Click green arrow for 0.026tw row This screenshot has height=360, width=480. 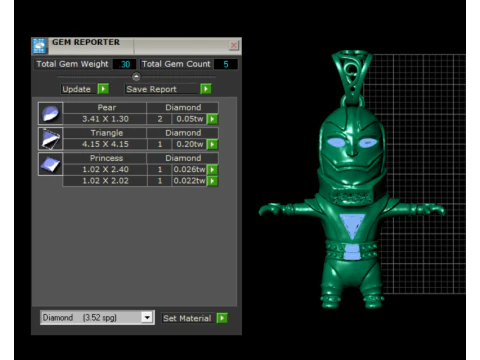click(x=212, y=170)
